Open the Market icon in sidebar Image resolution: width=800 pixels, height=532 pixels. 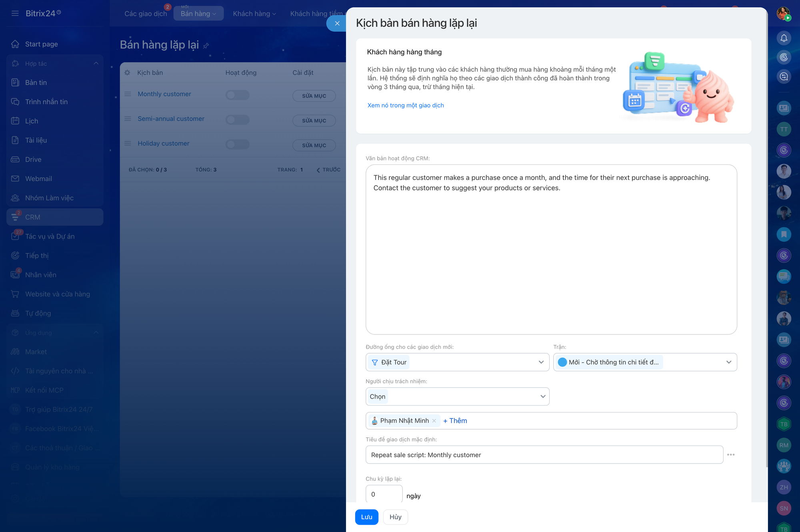15,352
